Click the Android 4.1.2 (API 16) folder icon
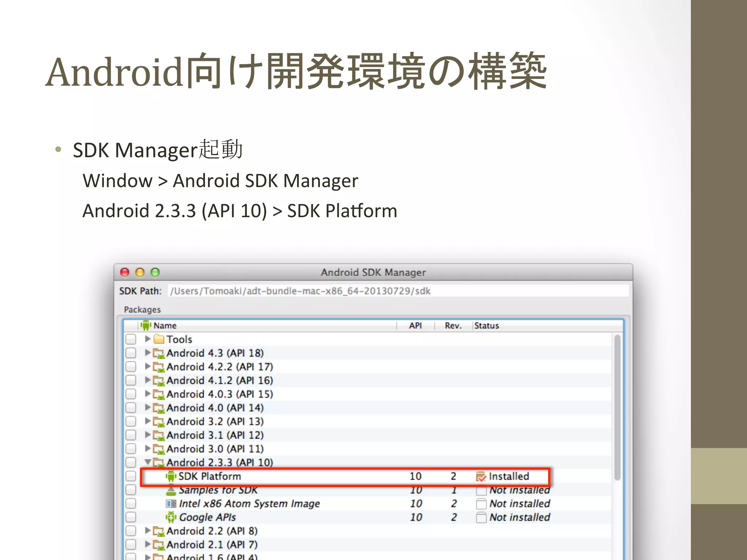The height and width of the screenshot is (560, 747). coord(159,381)
